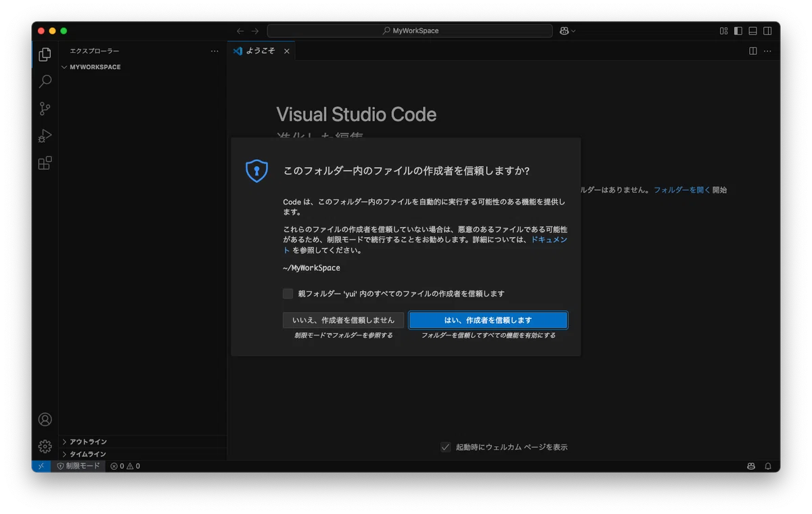Toggle the secondary side bar icon
The image size is (812, 514).
point(767,31)
